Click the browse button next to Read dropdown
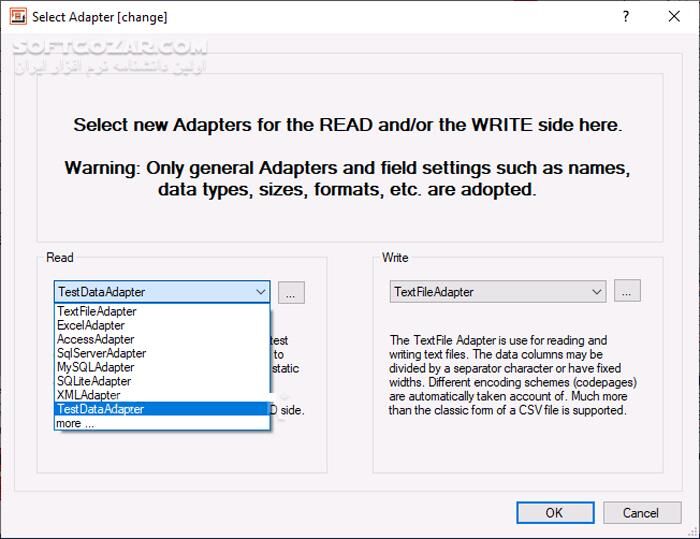This screenshot has width=700, height=539. pos(291,292)
